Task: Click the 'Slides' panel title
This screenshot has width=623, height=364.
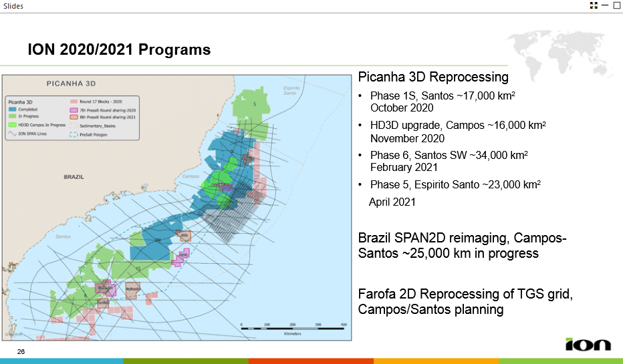Action: point(13,6)
